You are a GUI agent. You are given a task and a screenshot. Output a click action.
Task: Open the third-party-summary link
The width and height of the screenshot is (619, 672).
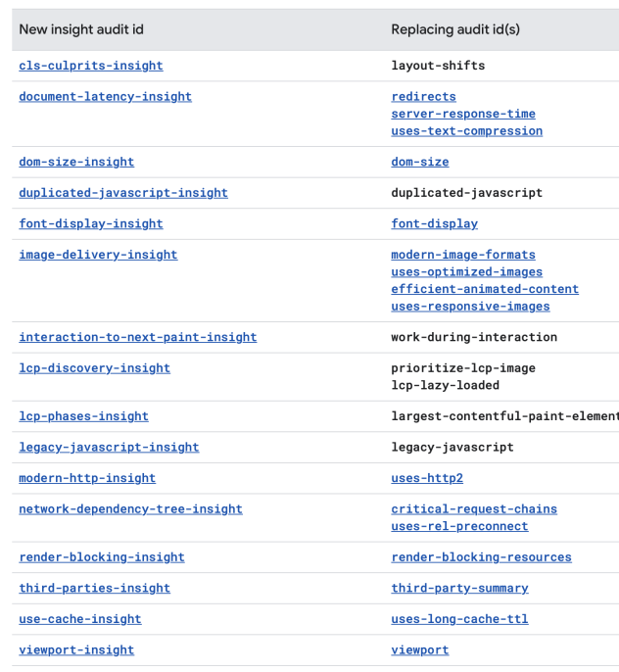[x=459, y=589]
